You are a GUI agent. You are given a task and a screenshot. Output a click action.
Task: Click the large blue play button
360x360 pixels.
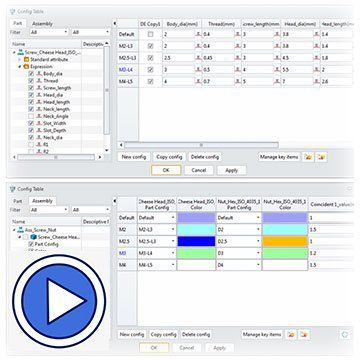pos(59,301)
